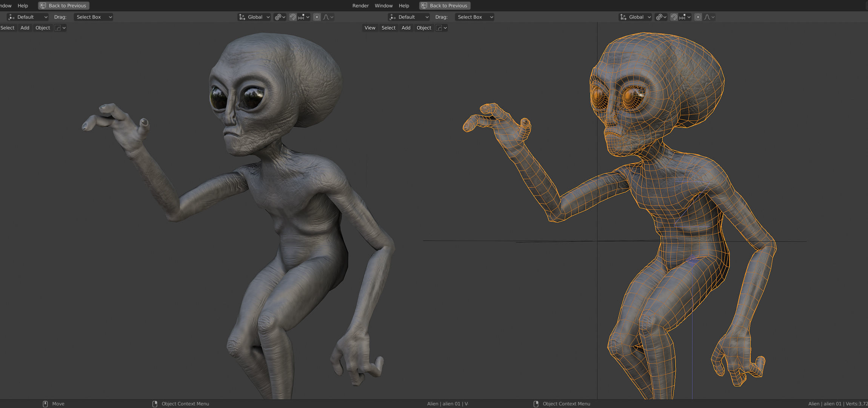Click Back to Previous above the wireframe viewport
The height and width of the screenshot is (408, 868).
[445, 6]
